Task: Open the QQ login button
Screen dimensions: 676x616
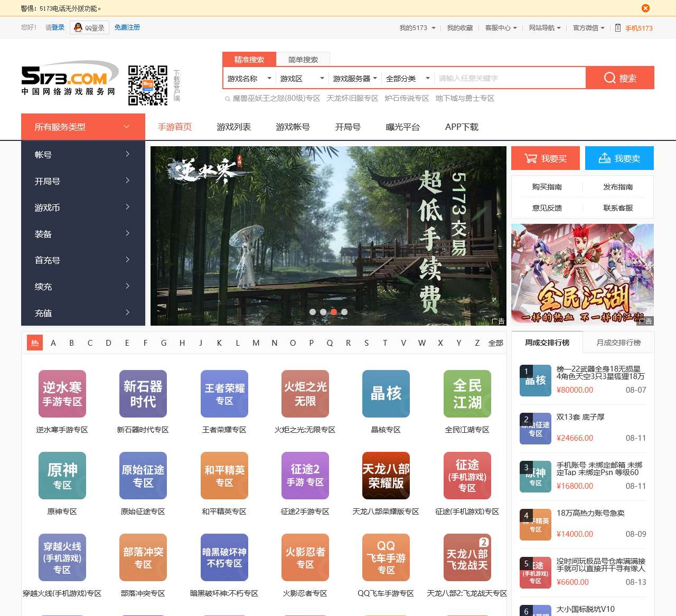Action: click(x=89, y=27)
